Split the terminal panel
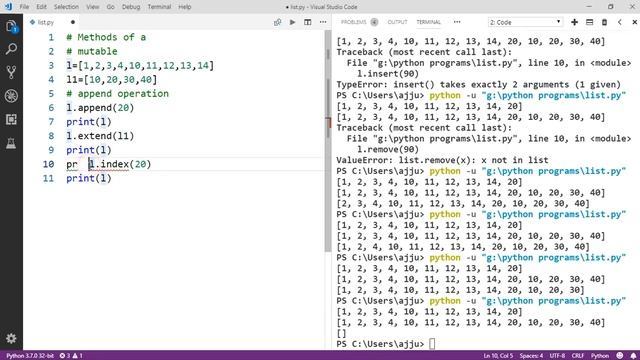Image resolution: width=640 pixels, height=360 pixels. coord(589,22)
